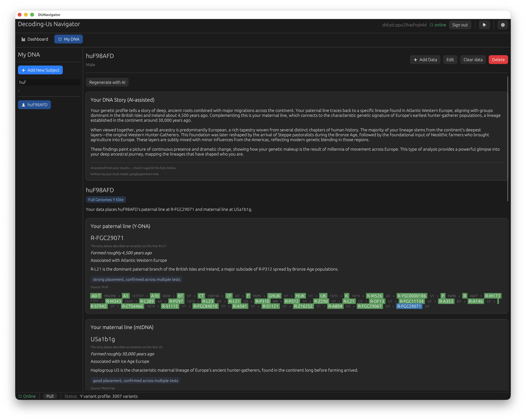The width and height of the screenshot is (526, 420).
Task: Click the strong placement confidence badge
Action: click(x=137, y=280)
